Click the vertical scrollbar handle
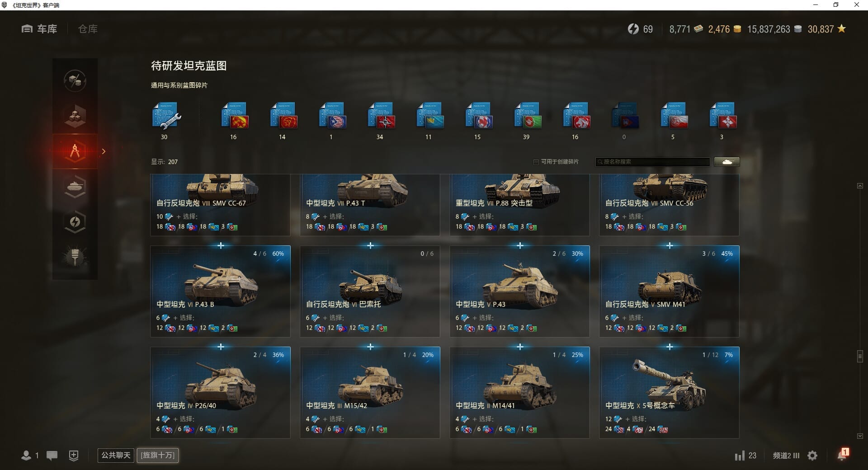Image resolution: width=868 pixels, height=470 pixels. tap(860, 356)
